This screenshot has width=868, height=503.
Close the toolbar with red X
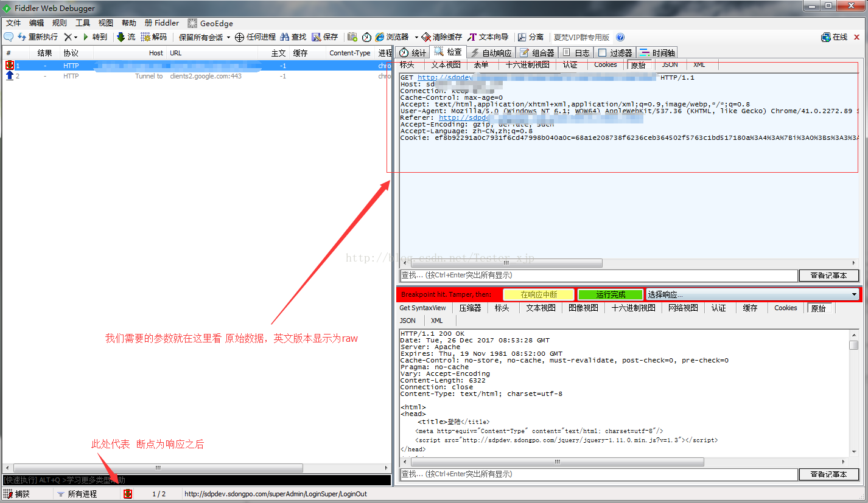pyautogui.click(x=858, y=37)
